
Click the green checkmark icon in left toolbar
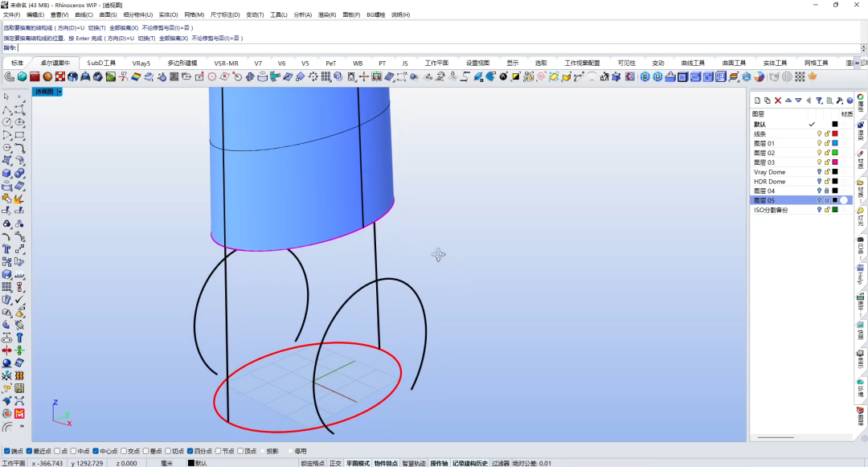19,300
